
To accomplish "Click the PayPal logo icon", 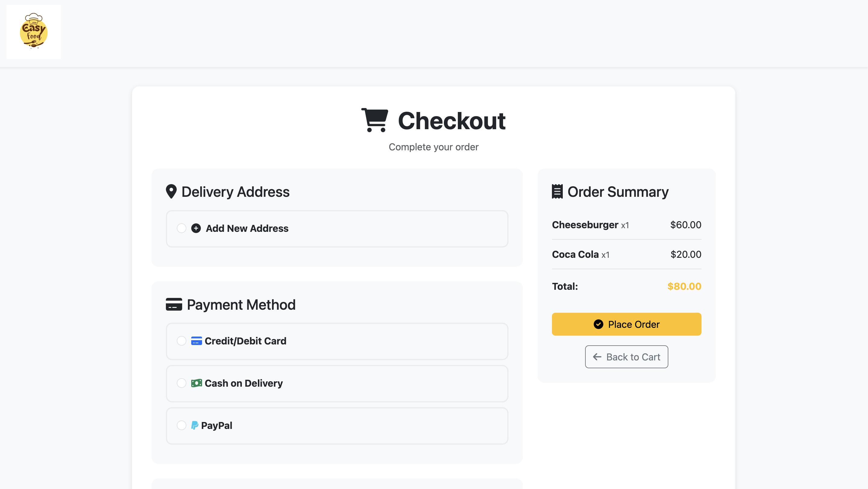I will point(195,425).
